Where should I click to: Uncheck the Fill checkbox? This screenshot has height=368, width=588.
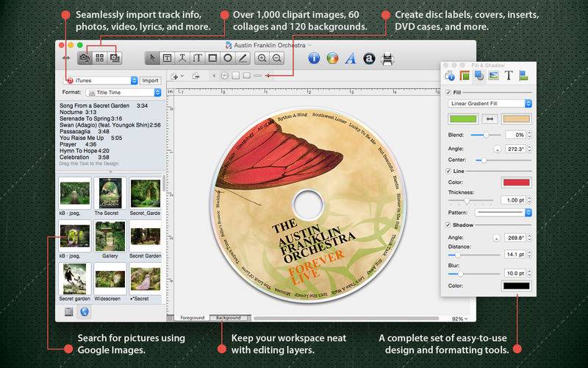448,93
